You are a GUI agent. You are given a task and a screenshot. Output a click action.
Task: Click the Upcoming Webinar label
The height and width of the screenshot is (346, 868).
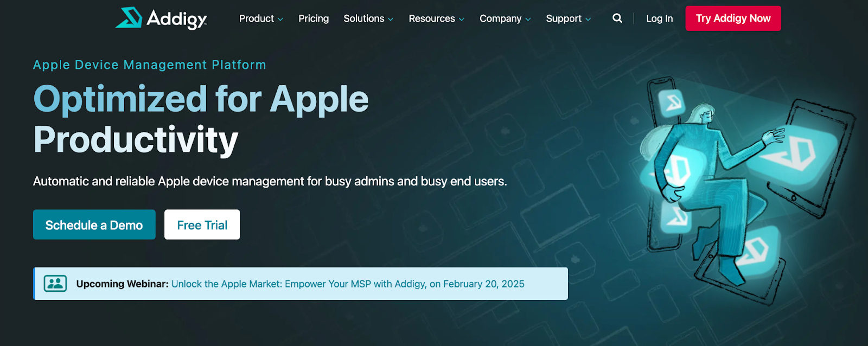122,284
